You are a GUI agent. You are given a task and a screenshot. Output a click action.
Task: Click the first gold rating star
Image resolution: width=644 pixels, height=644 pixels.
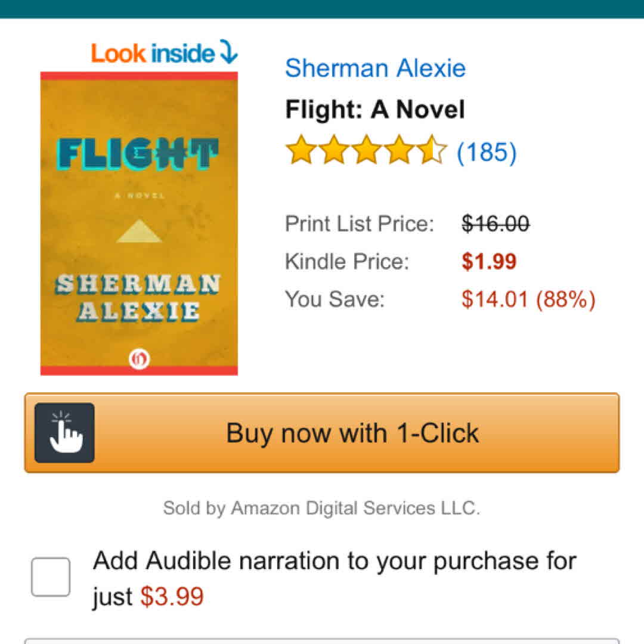(x=299, y=150)
